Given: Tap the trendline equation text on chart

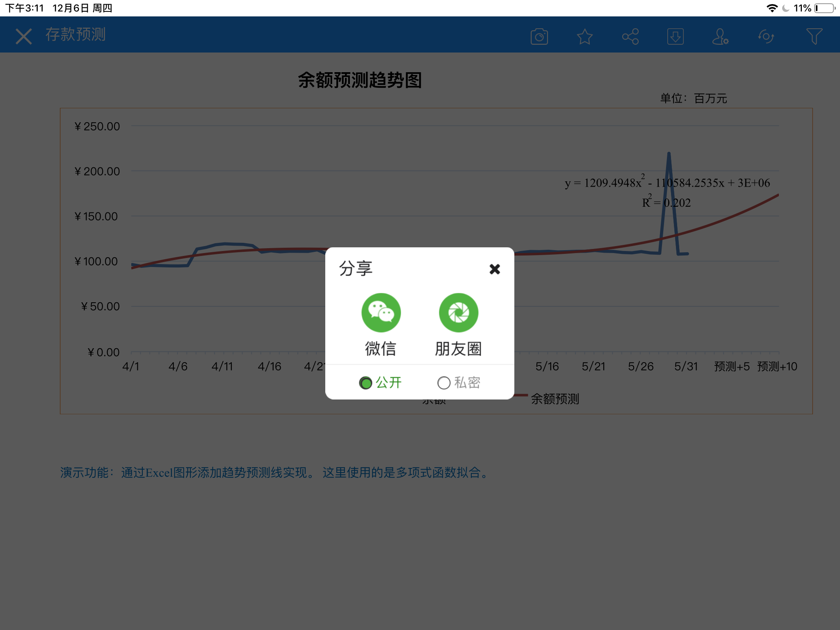Looking at the screenshot, I should click(667, 182).
